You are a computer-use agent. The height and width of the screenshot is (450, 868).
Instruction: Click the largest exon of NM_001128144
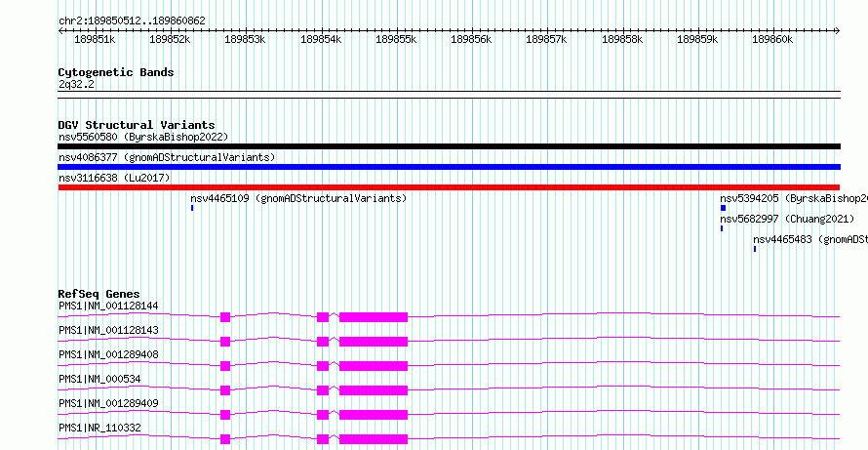(x=374, y=317)
